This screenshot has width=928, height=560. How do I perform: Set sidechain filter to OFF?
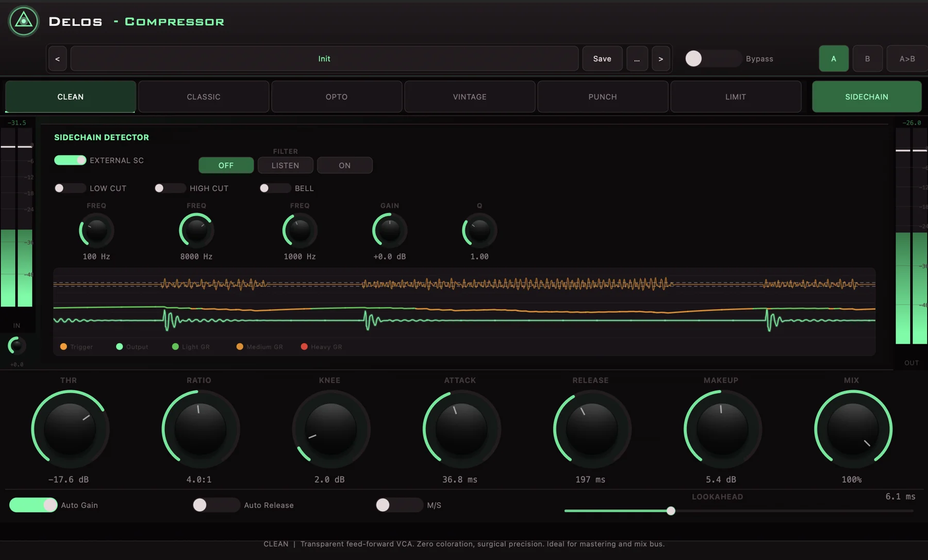point(226,165)
